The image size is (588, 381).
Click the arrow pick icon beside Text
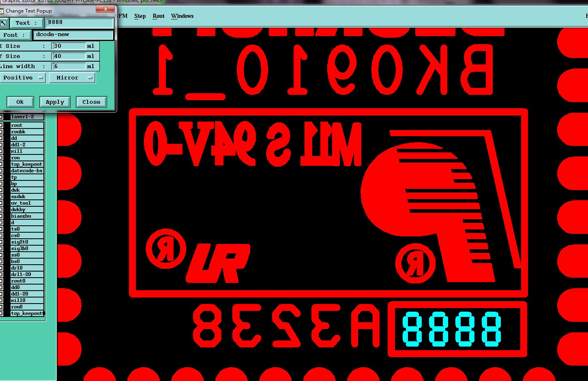(3, 23)
